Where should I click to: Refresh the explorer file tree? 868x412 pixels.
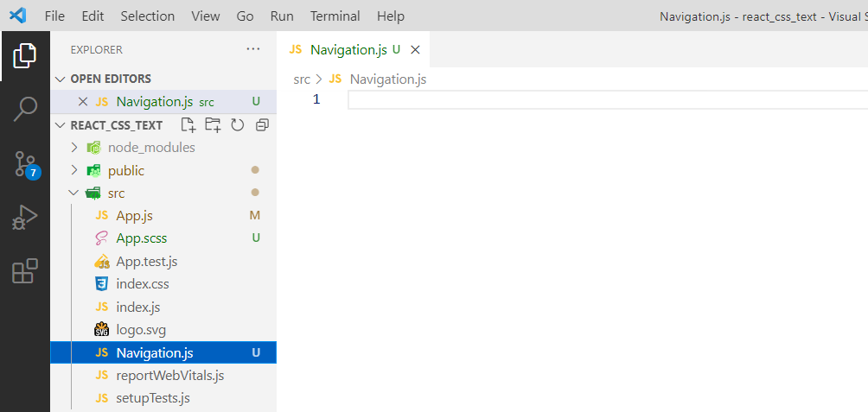click(x=238, y=125)
